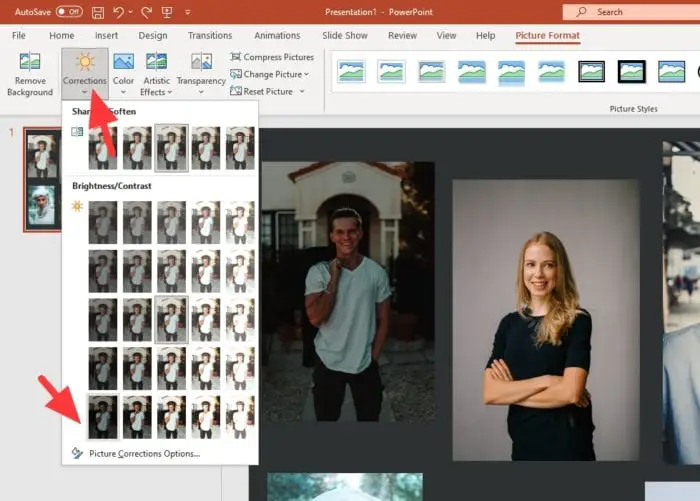Open Picture Corrections Options link

coord(143,453)
